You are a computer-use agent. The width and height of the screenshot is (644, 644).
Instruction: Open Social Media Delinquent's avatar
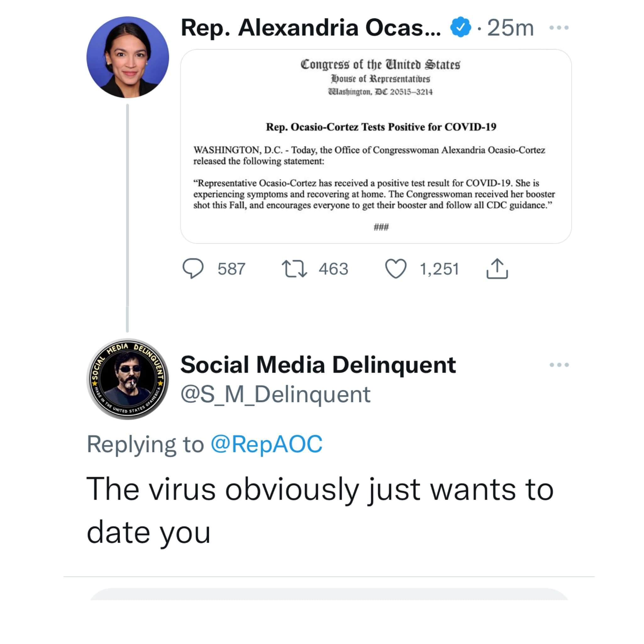tap(128, 379)
